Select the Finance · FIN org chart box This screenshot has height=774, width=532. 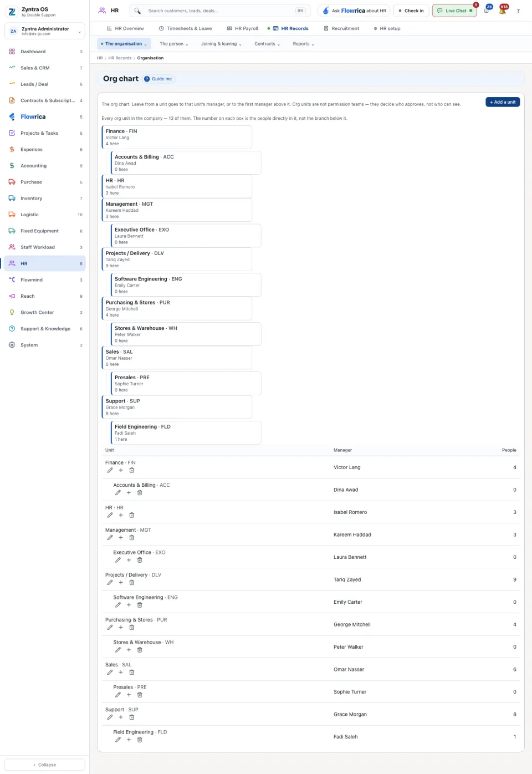point(177,137)
